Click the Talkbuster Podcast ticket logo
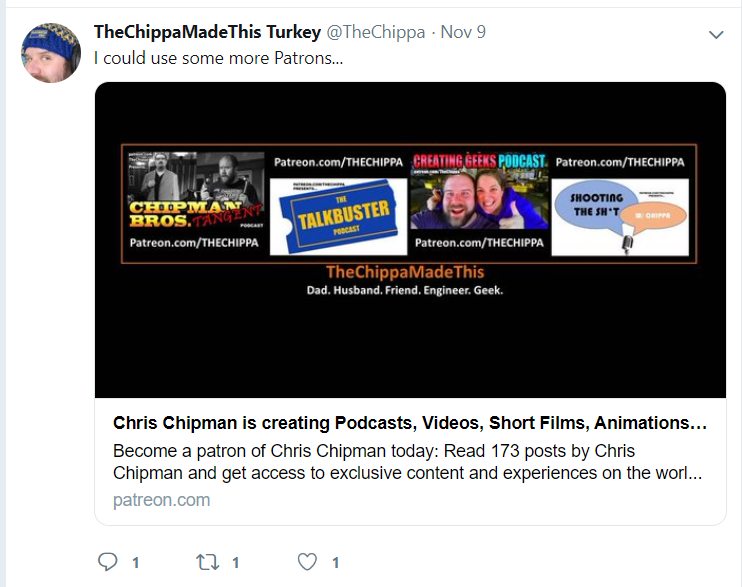The height and width of the screenshot is (587, 742). (x=338, y=216)
